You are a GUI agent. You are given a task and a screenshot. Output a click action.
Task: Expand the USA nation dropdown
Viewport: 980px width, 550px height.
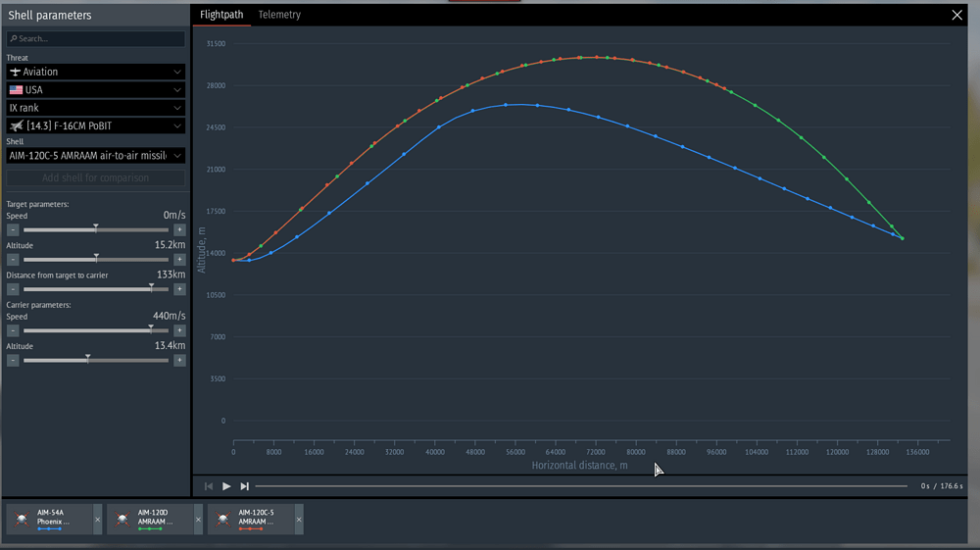click(x=96, y=90)
